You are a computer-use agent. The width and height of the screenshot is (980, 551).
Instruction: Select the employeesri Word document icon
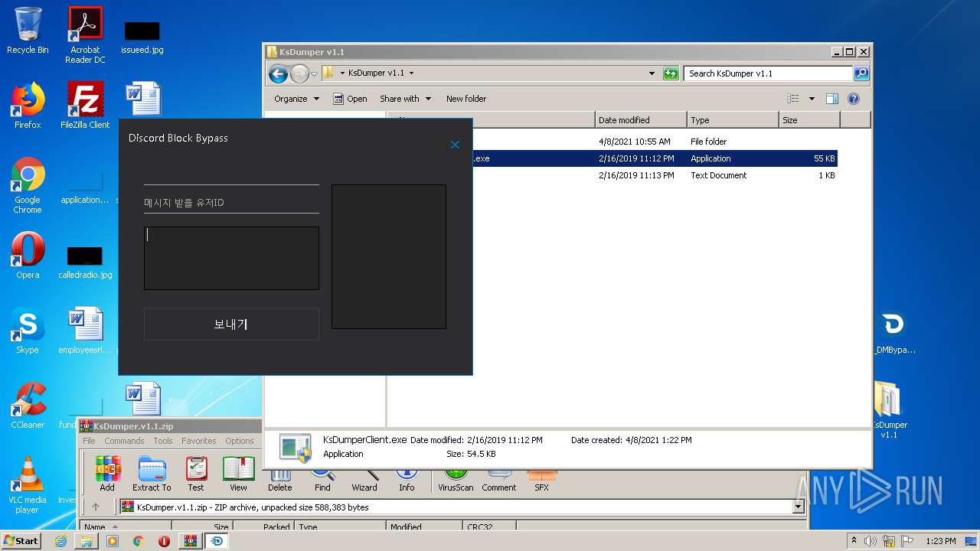point(85,331)
